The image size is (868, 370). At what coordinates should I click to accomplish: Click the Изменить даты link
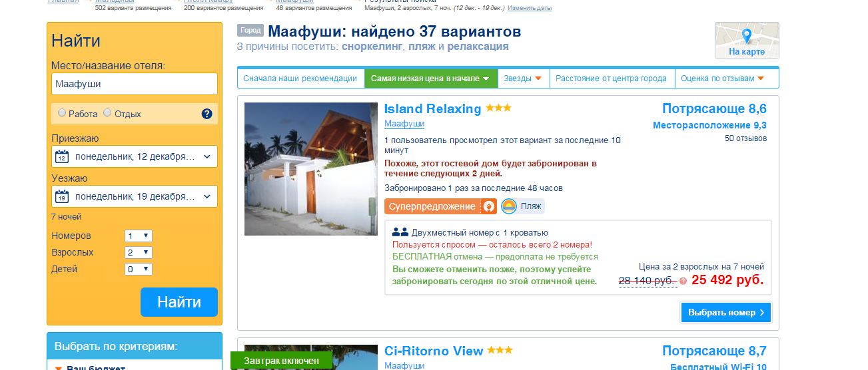tap(530, 8)
